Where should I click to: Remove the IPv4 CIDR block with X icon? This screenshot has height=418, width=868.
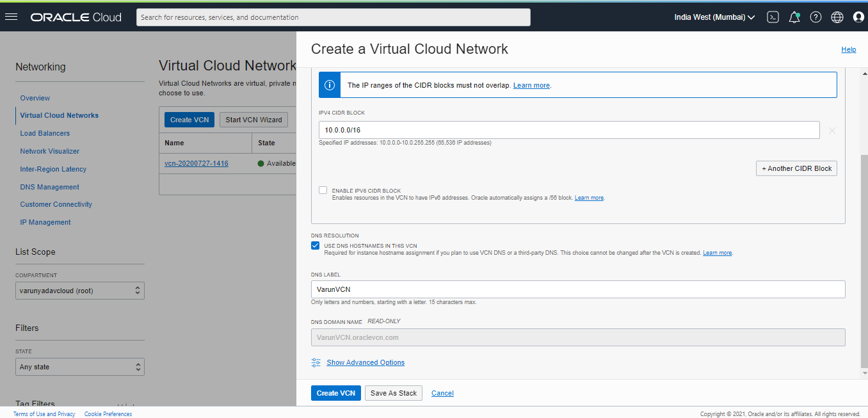[x=832, y=131]
